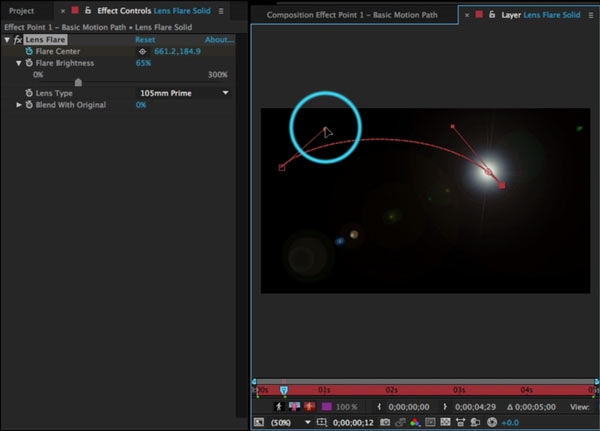Click the Region of Interest icon

click(322, 422)
